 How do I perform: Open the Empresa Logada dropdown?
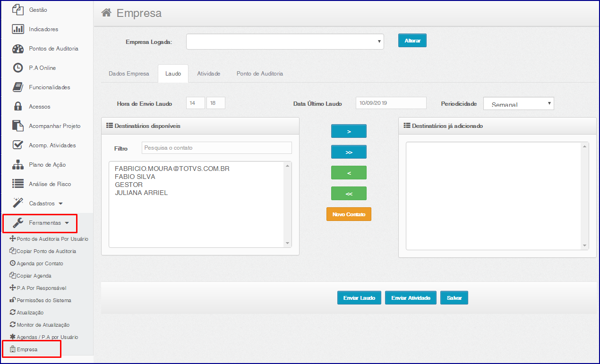(x=285, y=42)
